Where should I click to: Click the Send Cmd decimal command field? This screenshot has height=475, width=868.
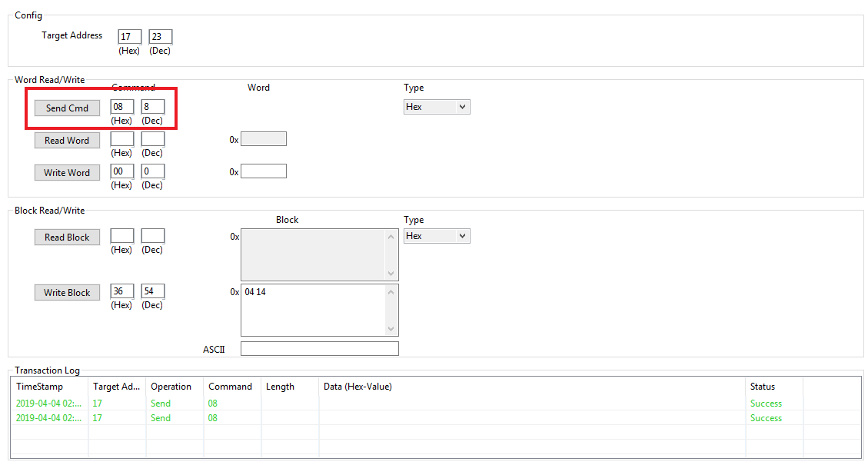coord(152,107)
